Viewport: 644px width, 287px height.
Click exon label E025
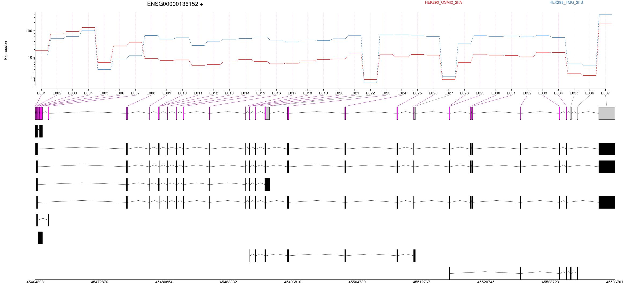417,93
